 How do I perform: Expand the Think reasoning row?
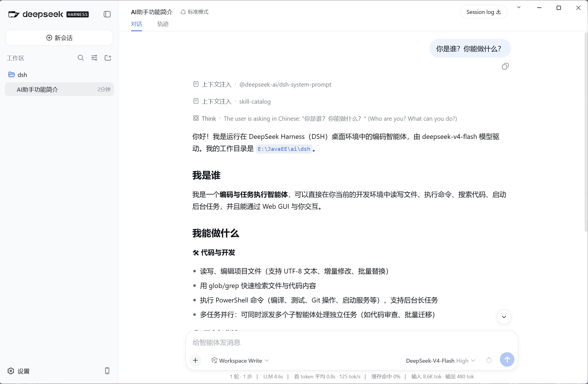(325, 118)
